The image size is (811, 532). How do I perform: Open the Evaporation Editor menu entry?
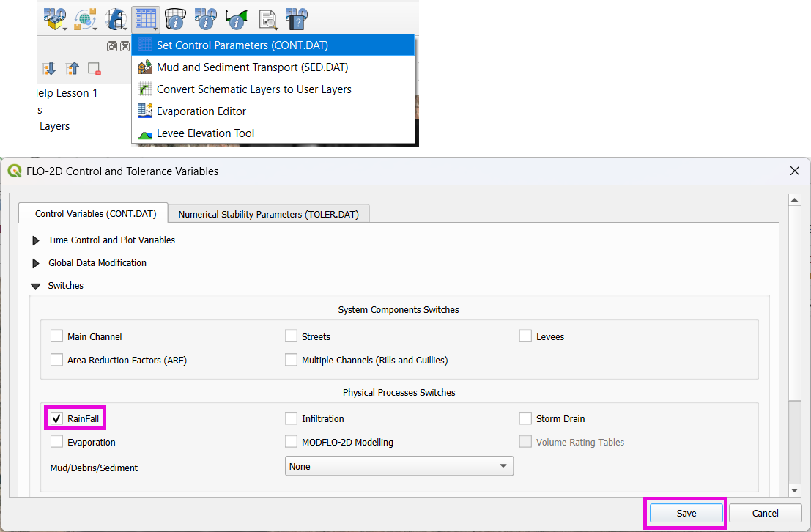click(201, 111)
